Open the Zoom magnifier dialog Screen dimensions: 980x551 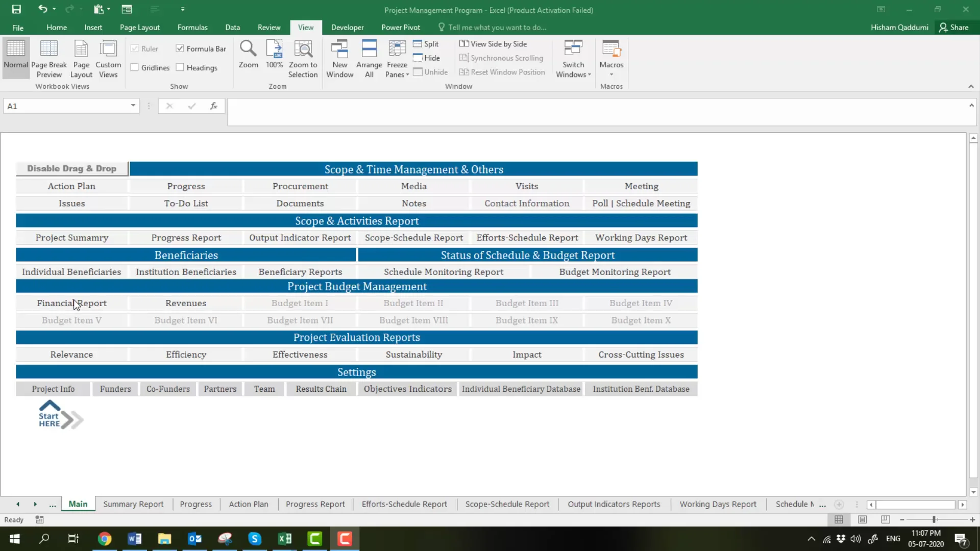[x=249, y=54]
